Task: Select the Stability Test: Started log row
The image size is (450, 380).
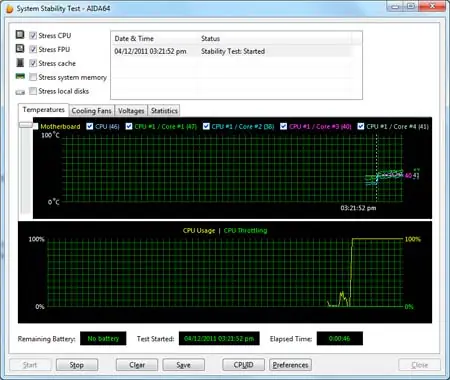Action: [x=232, y=51]
